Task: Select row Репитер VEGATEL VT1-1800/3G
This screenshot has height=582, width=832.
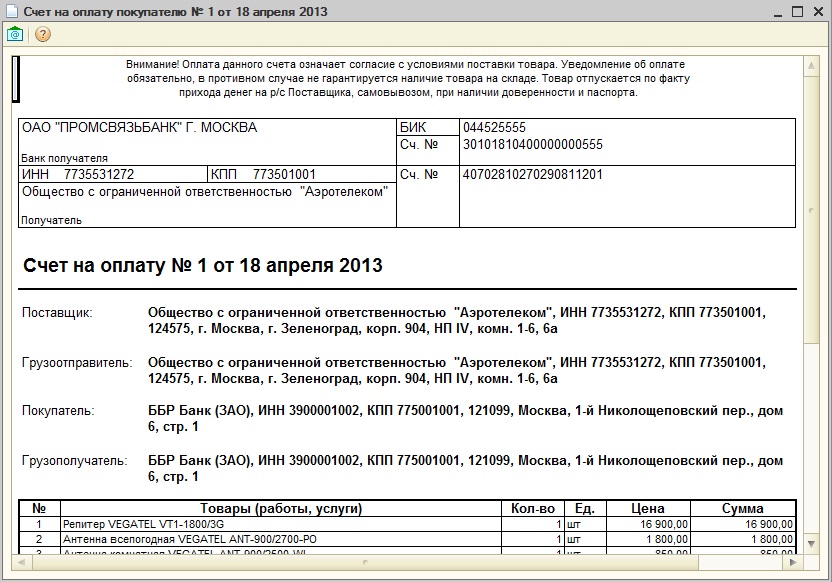Action: pyautogui.click(x=408, y=524)
